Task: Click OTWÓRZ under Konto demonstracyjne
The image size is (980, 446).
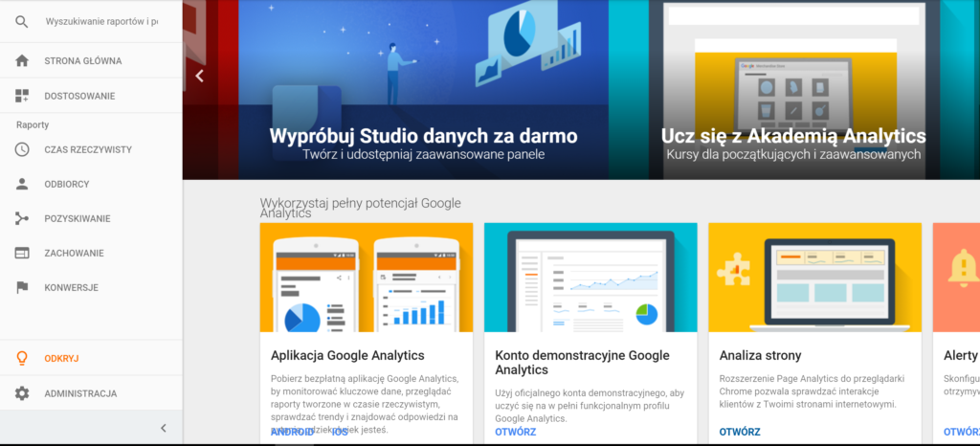Action: pos(516,433)
